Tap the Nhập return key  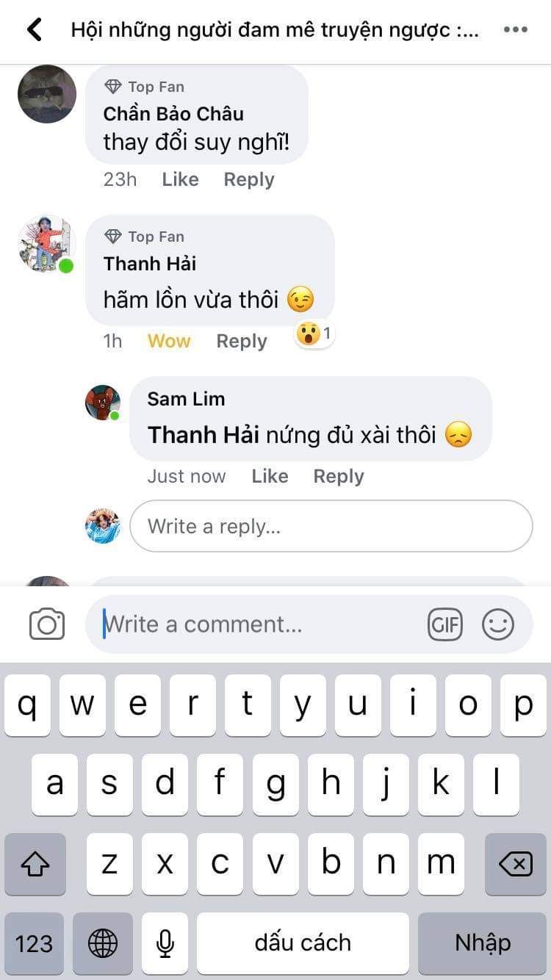tap(482, 943)
